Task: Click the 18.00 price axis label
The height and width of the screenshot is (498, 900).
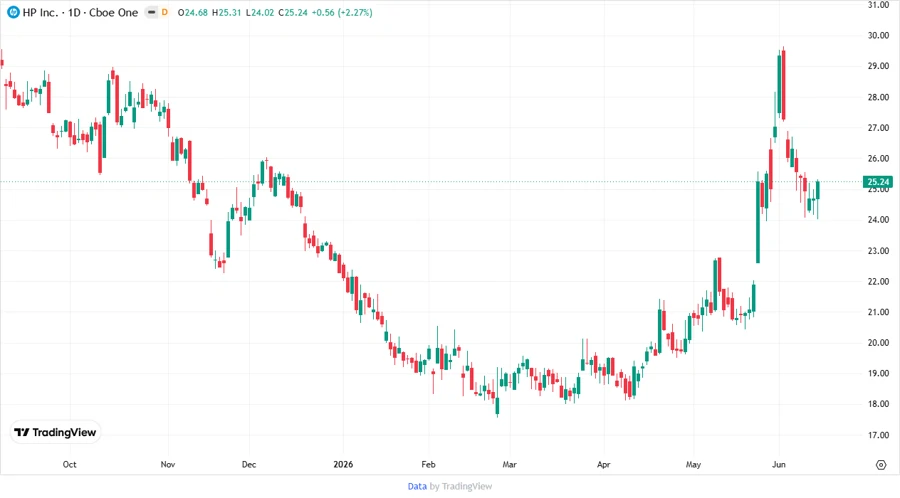Action: pyautogui.click(x=878, y=404)
